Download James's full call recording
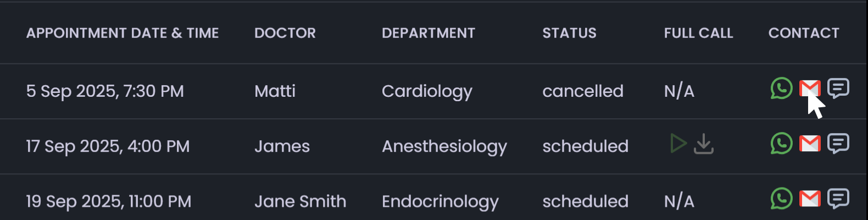This screenshot has height=220, width=868. click(704, 144)
